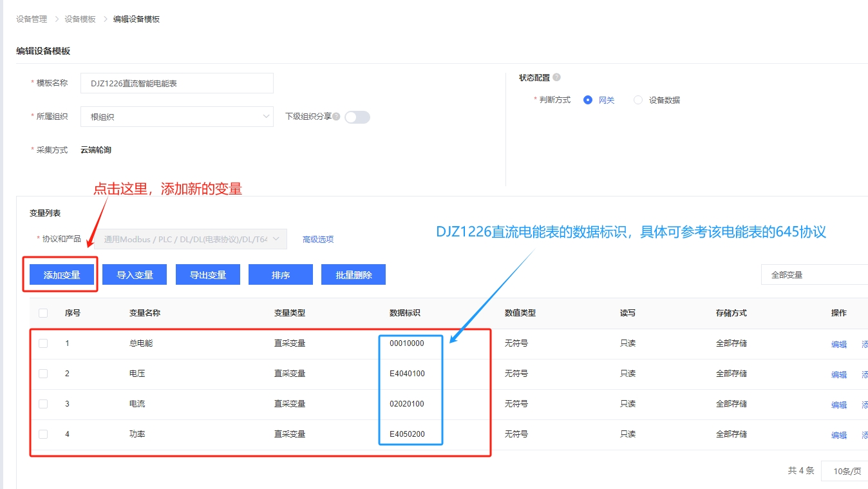Check the select-all box in table header
Screen dimensions: 868x489
coord(43,313)
